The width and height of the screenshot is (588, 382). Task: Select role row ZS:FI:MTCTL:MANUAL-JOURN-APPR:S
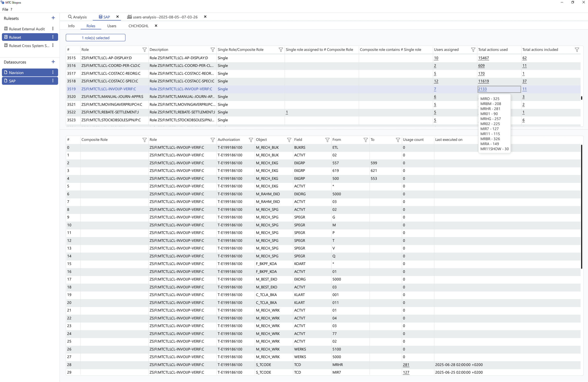[323, 96]
